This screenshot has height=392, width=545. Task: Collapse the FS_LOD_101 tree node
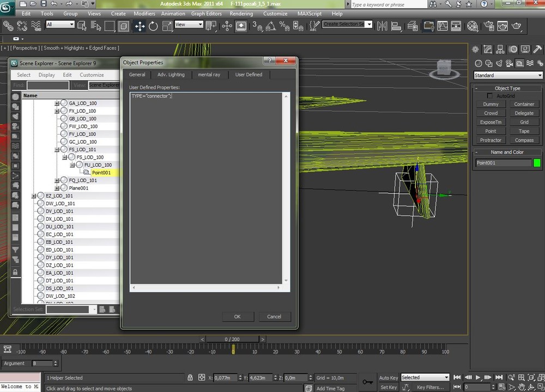click(57, 149)
